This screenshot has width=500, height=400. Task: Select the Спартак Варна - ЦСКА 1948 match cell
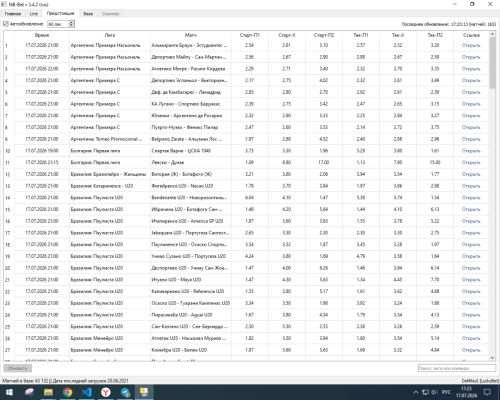[x=191, y=151]
